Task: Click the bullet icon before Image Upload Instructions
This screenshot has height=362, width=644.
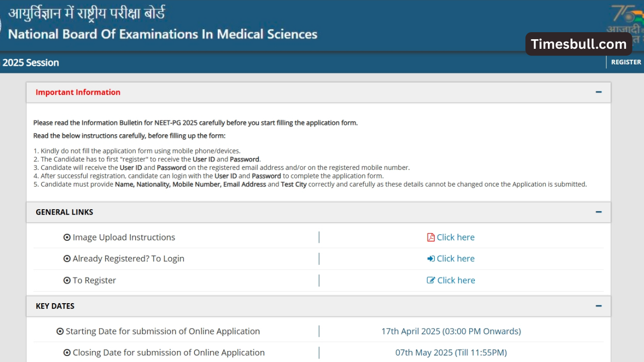Action: [x=67, y=237]
